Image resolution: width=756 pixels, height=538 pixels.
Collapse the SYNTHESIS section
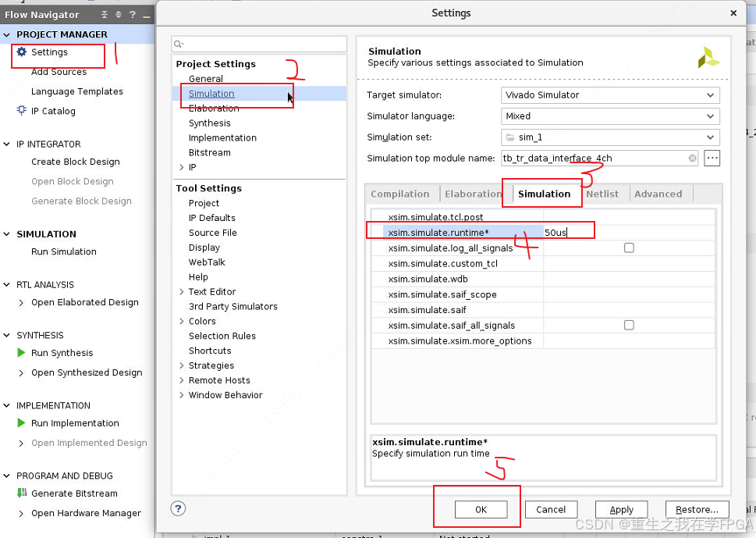pos(7,335)
